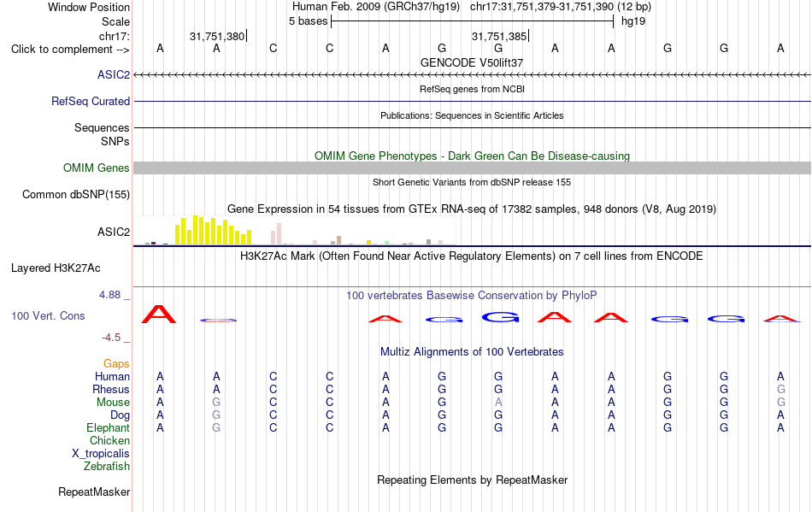
Task: Click the PhyloP basewise conservation title
Action: (x=472, y=296)
